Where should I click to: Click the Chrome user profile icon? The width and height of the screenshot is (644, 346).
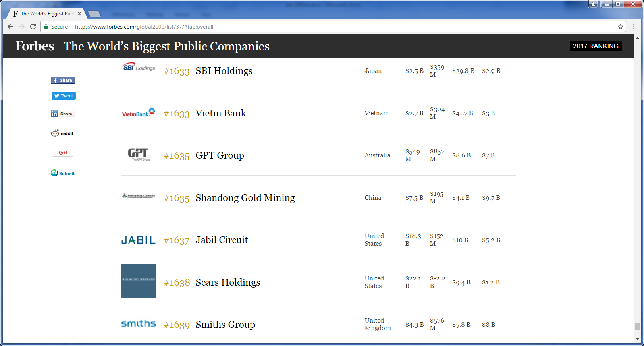click(593, 4)
